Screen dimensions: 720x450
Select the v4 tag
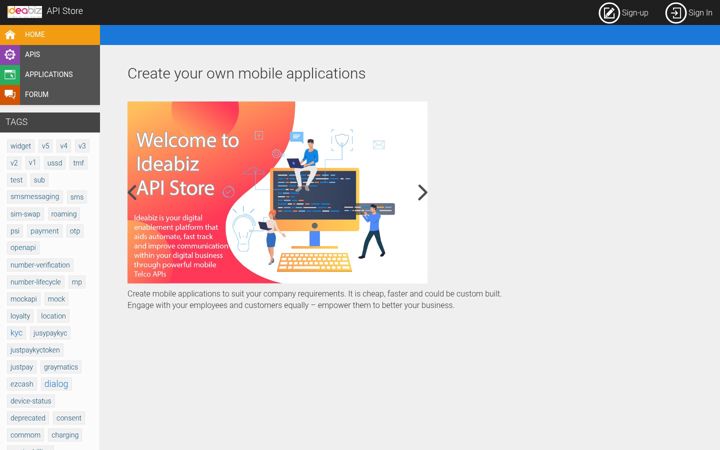64,146
